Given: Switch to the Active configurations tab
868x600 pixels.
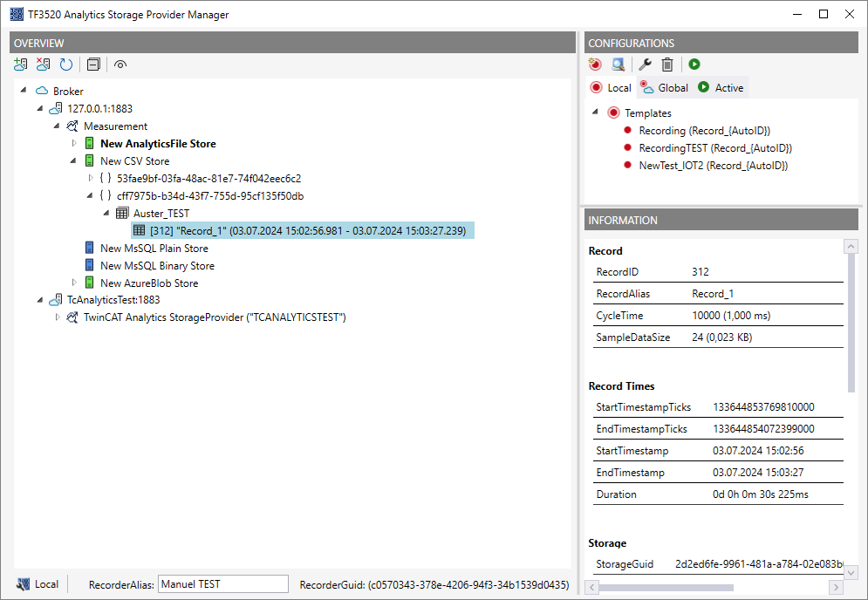Looking at the screenshot, I should [x=721, y=87].
